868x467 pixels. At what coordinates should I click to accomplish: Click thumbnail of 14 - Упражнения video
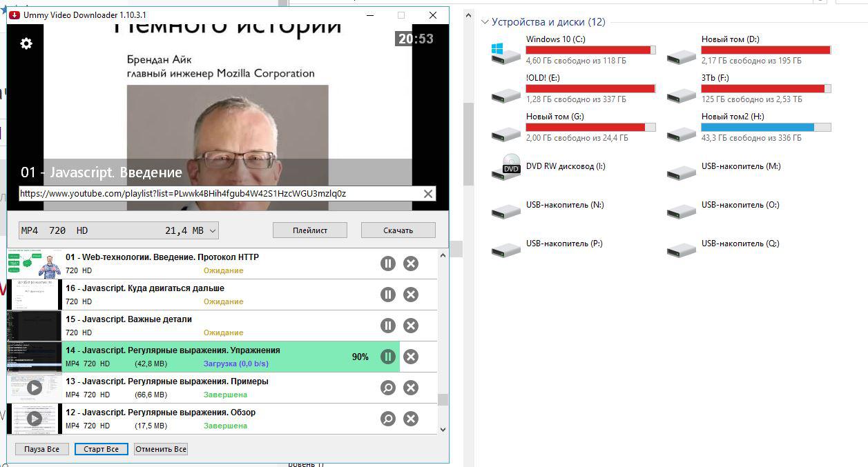coord(35,357)
